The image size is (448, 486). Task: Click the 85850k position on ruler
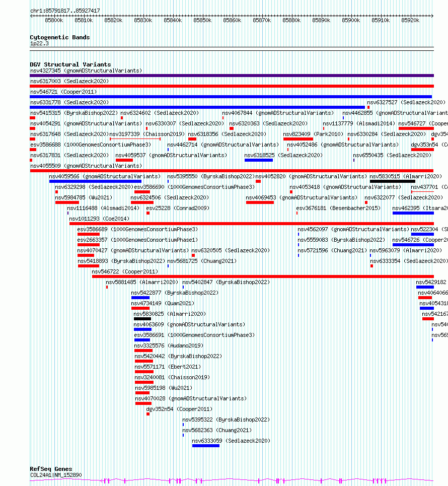[x=202, y=20]
